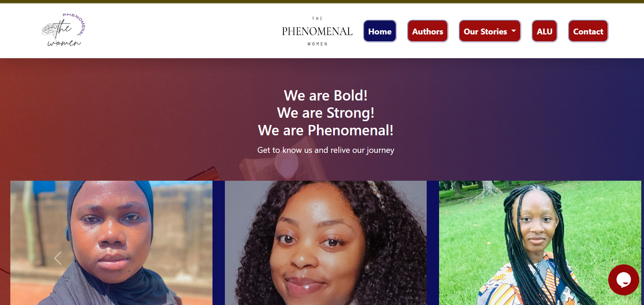Go to previous carousel slide arrow
Screen dimensions: 644x305
click(58, 258)
